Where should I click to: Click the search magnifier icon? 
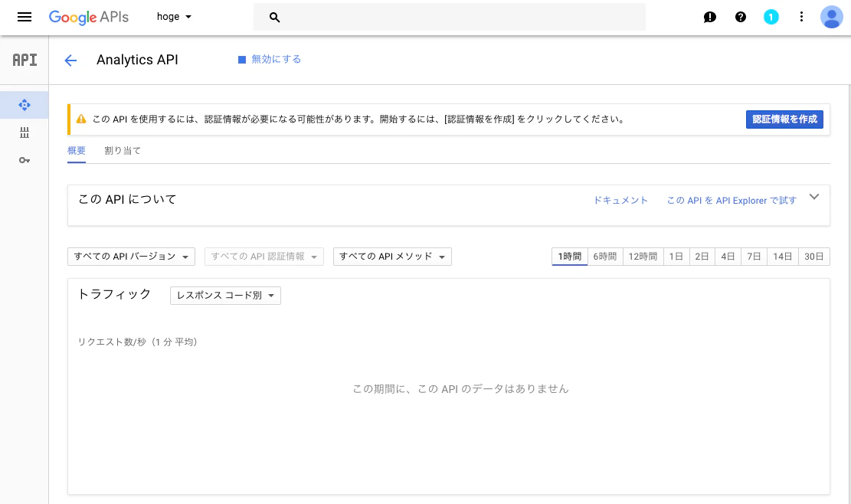(x=275, y=18)
